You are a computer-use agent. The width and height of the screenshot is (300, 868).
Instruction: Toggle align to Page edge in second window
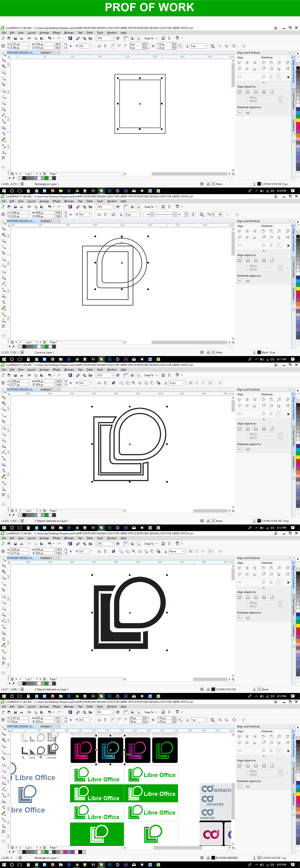pos(248,260)
